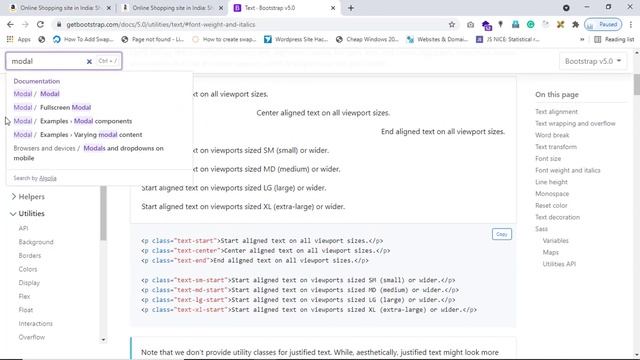Open the Display utilities page

click(x=29, y=283)
